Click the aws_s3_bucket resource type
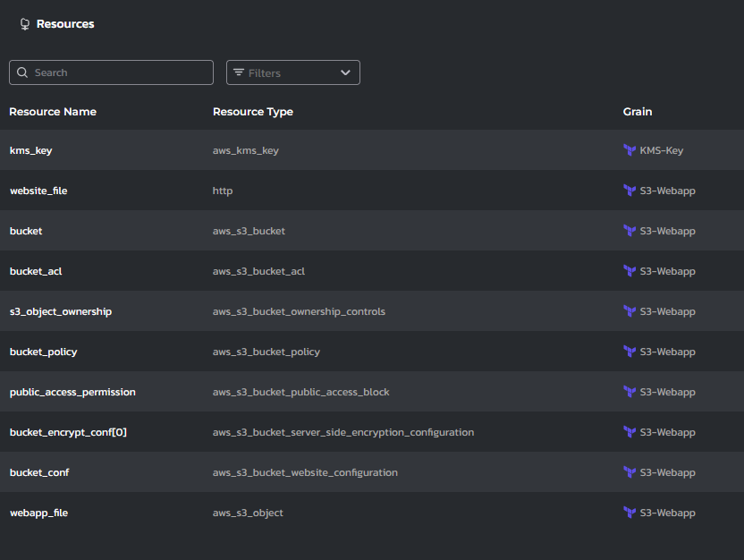 [x=249, y=231]
